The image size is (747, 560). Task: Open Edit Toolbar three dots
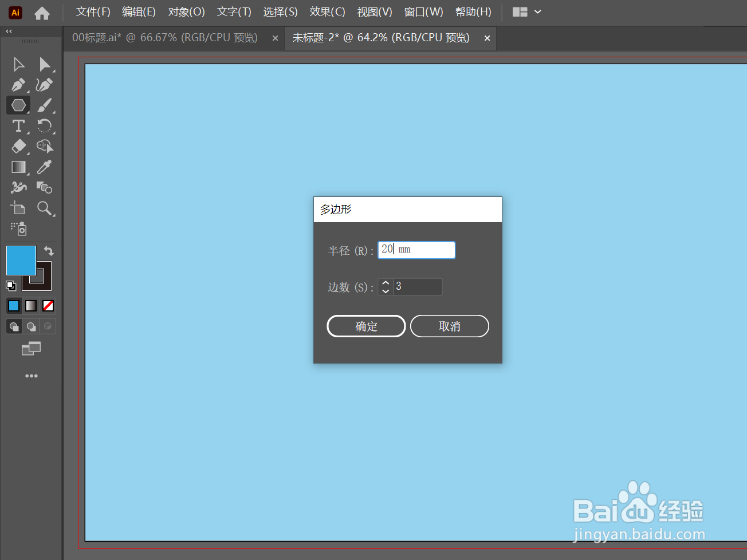tap(31, 376)
